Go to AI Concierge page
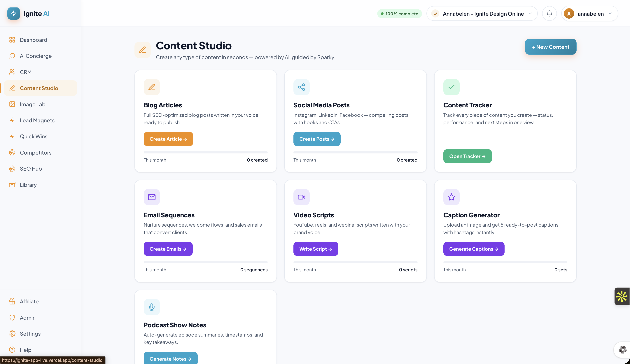 coord(40,56)
